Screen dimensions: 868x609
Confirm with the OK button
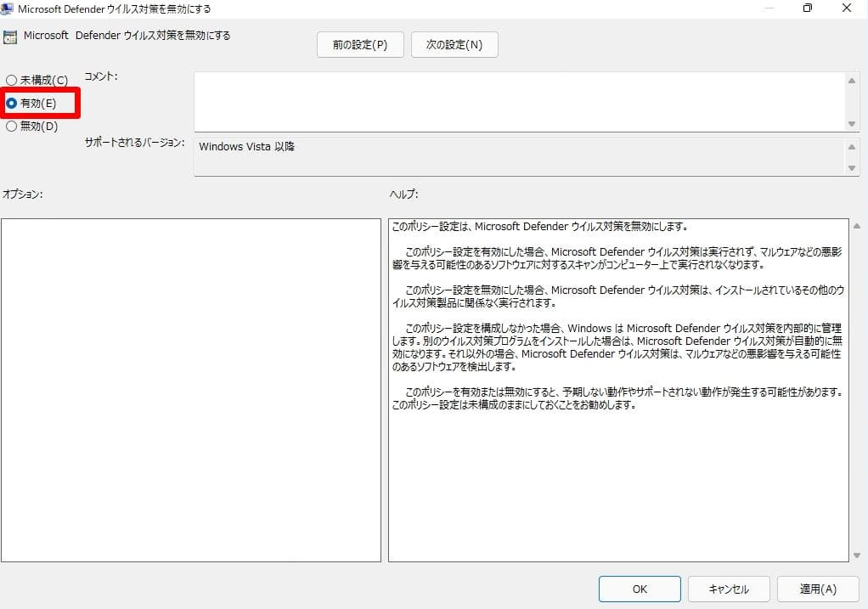pos(640,589)
